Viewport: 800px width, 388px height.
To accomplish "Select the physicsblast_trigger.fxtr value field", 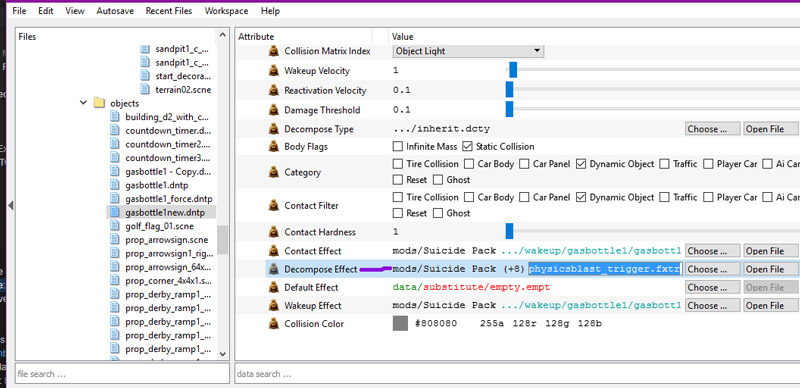I will [x=605, y=269].
